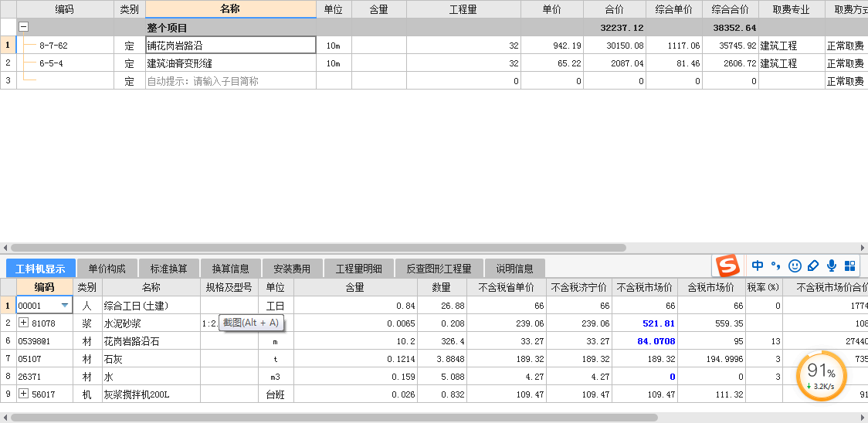The image size is (868, 423).
Task: Open the emoji smiley icon in Sogou bar
Action: tap(795, 266)
